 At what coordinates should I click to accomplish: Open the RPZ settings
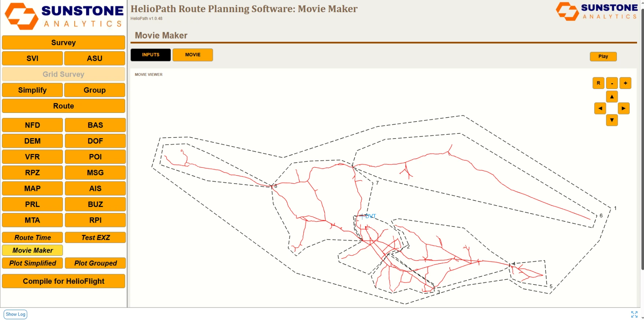point(32,173)
